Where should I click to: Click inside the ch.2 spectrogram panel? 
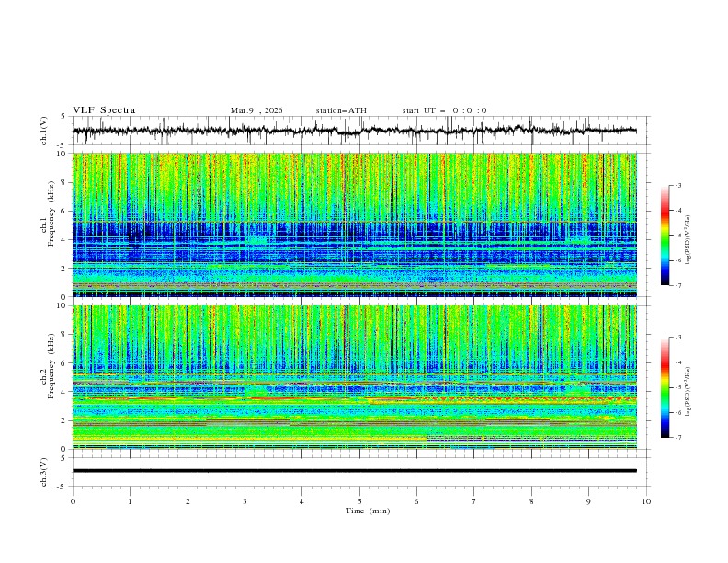[x=355, y=377]
